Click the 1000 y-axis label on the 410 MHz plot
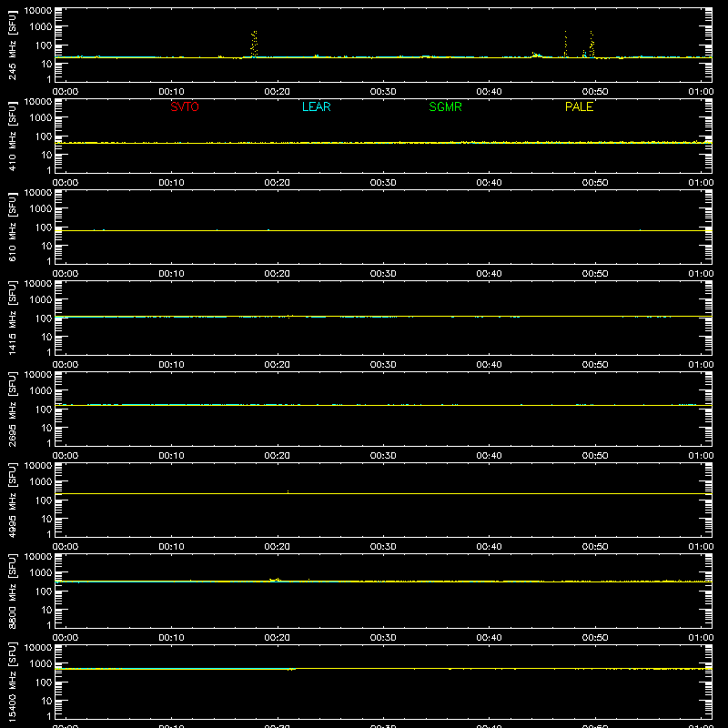Image resolution: width=728 pixels, height=728 pixels. [x=41, y=118]
